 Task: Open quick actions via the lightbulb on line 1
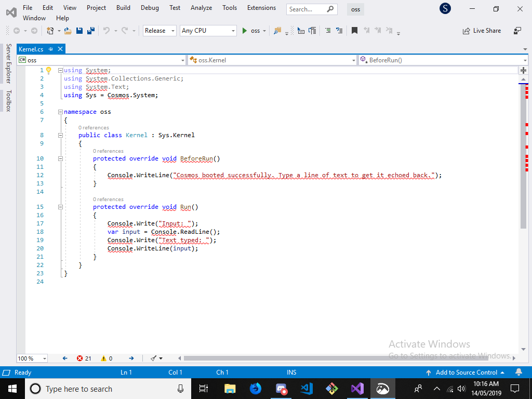(49, 69)
